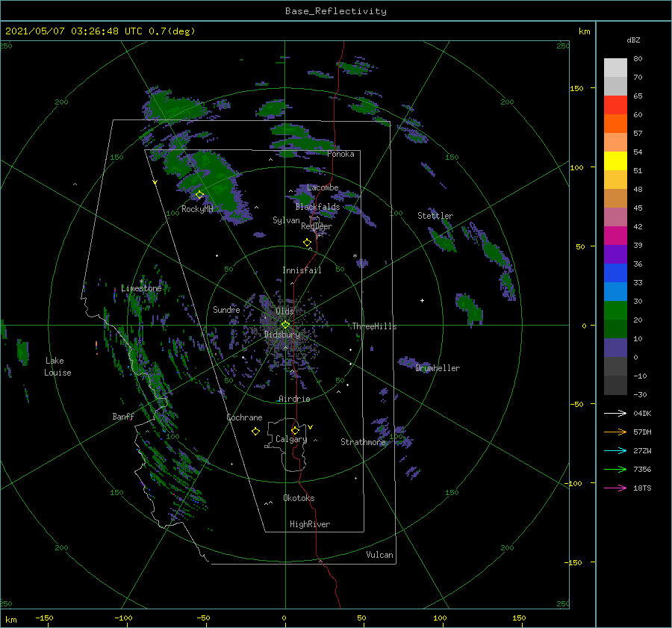Click the Didsbury map label
672x628 pixels.
282,335
